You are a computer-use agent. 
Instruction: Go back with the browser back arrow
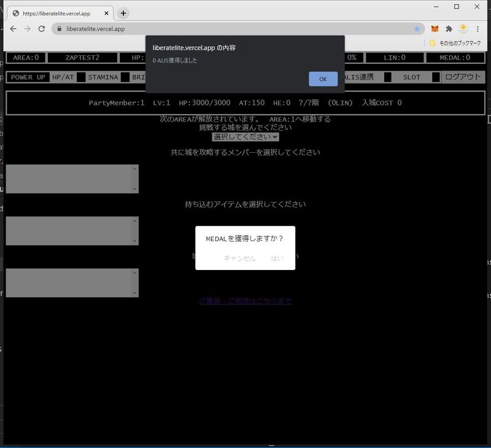[x=14, y=29]
